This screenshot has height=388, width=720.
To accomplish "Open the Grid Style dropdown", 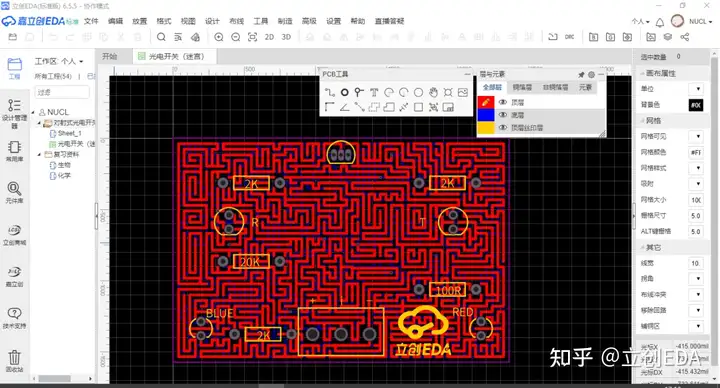I will point(696,168).
